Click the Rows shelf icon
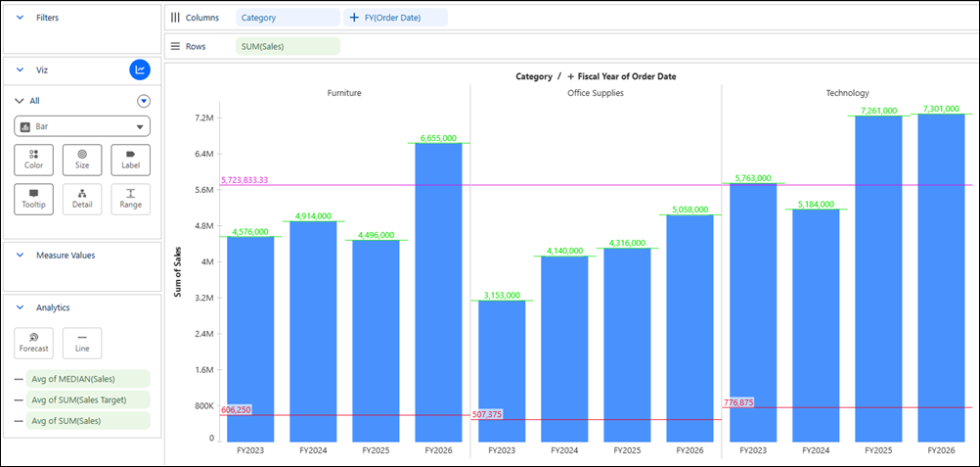980x467 pixels. [175, 46]
